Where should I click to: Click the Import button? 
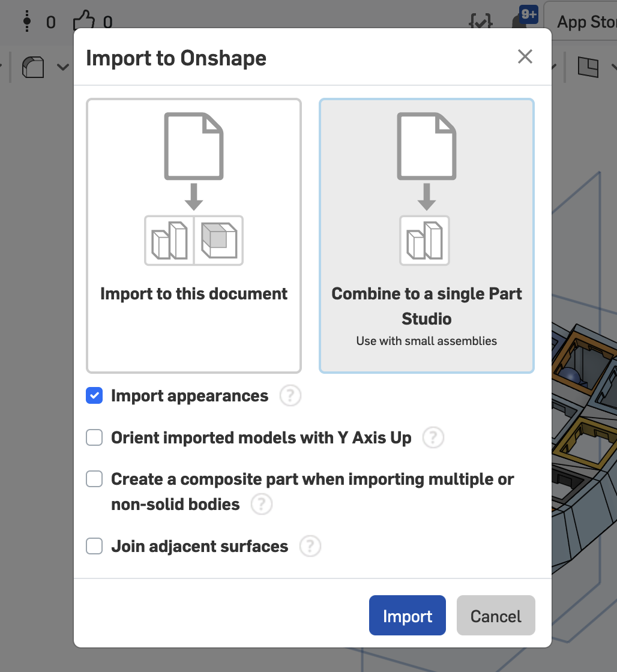(407, 616)
